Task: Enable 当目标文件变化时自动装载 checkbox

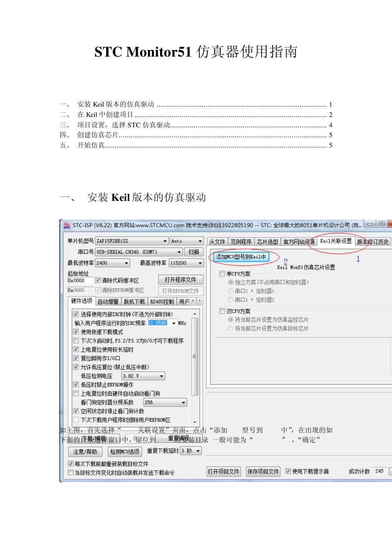Action: [71, 472]
